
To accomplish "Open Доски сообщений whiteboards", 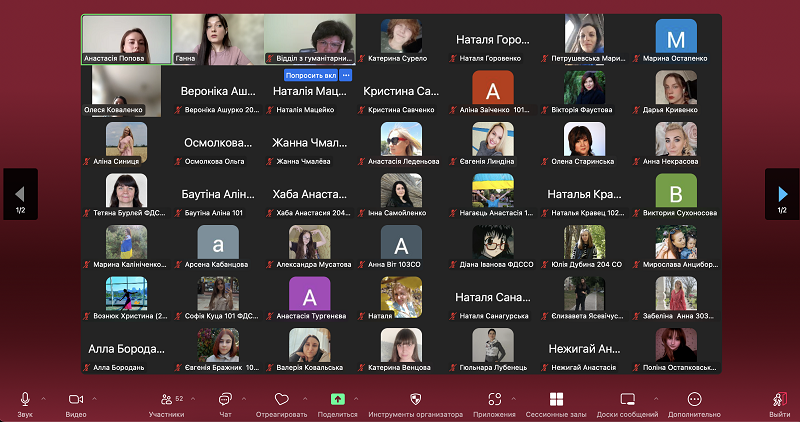I will pos(628,399).
